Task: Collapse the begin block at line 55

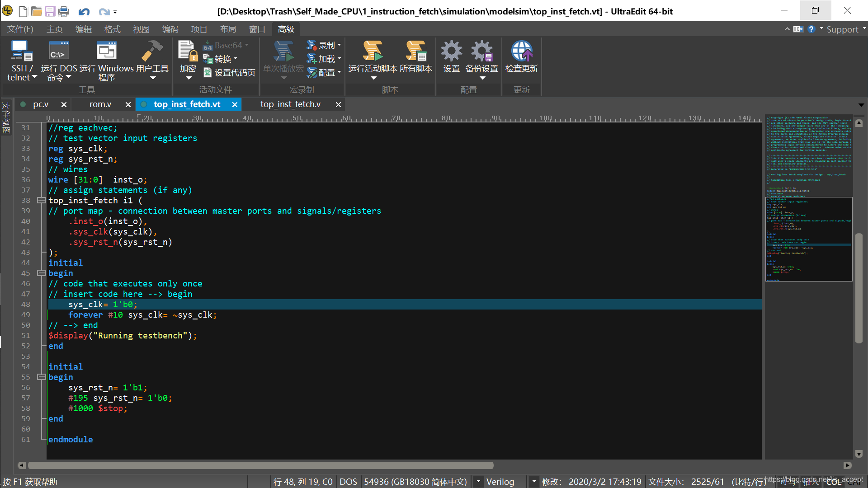Action: (41, 377)
